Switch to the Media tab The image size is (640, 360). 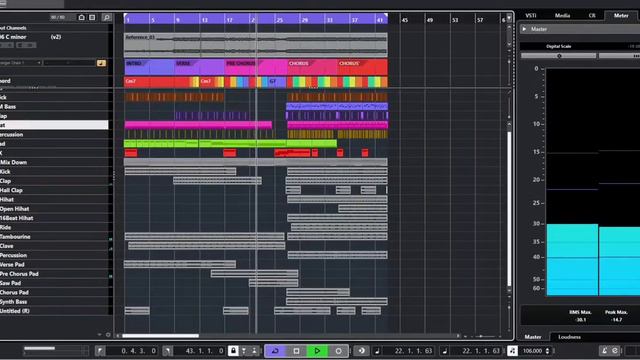(x=562, y=16)
